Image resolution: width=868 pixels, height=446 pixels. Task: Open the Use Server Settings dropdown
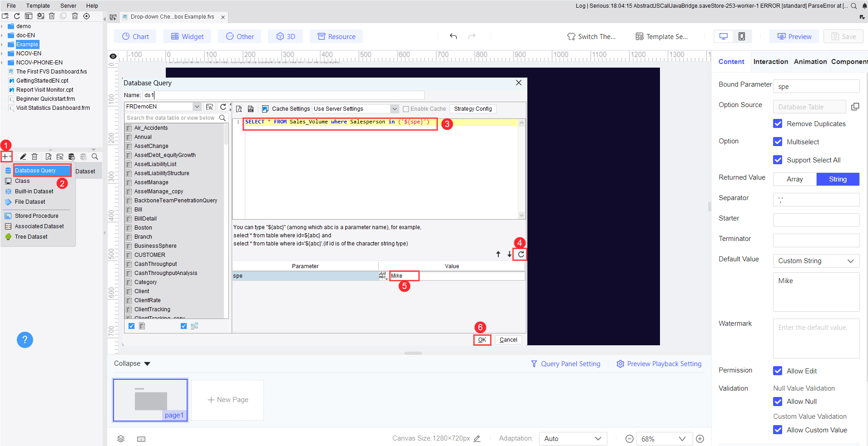pyautogui.click(x=394, y=108)
